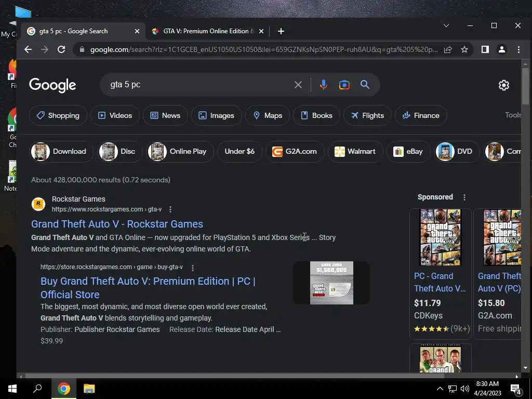Filter results by Images
Screen dimensions: 532x399
(x=217, y=115)
